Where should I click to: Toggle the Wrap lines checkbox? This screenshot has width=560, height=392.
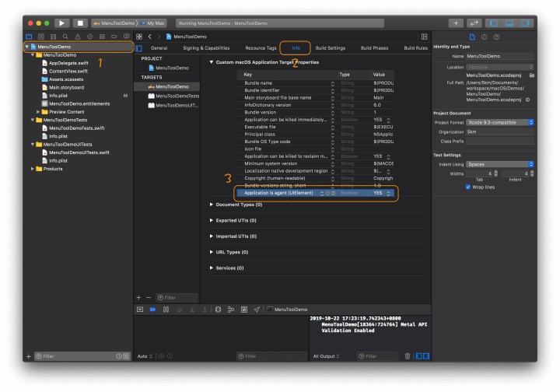pos(468,187)
